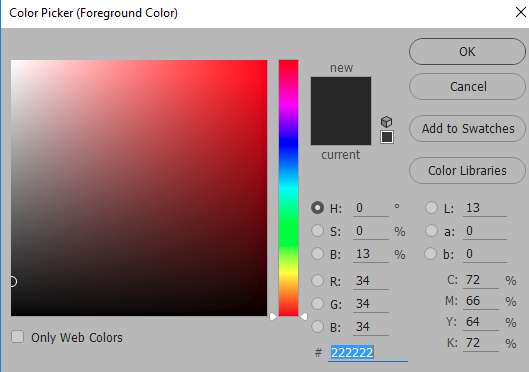Select the S saturation radio button
The height and width of the screenshot is (372, 529).
coord(317,231)
